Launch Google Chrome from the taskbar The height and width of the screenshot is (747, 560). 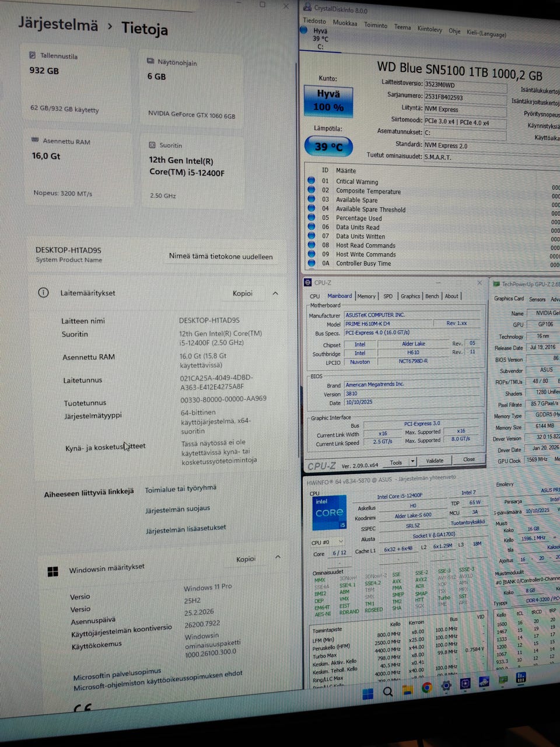click(426, 687)
